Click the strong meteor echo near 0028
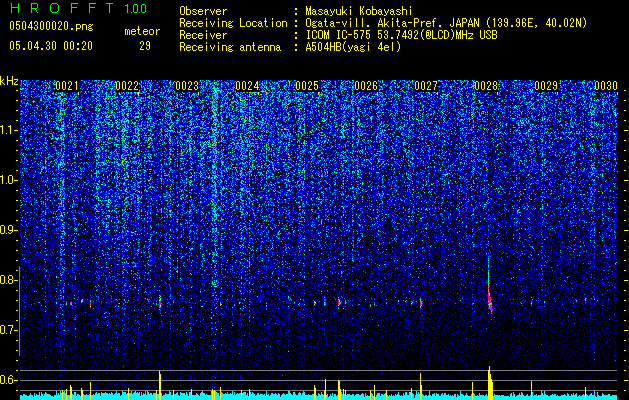629x400 pixels. [x=490, y=301]
